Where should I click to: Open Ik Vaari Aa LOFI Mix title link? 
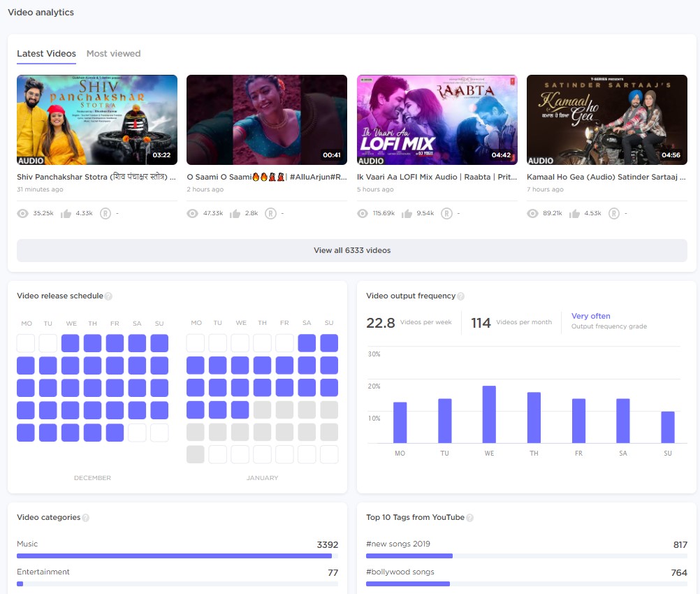pos(437,178)
